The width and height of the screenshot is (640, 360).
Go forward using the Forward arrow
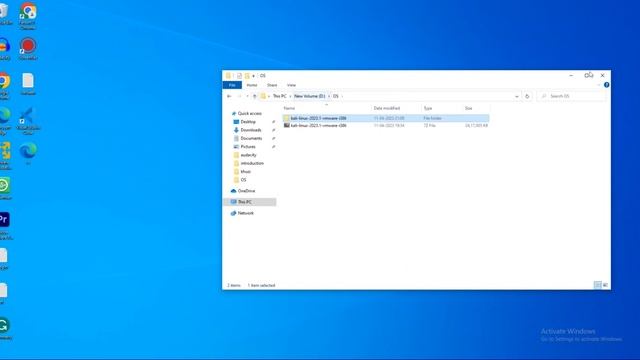pyautogui.click(x=239, y=96)
